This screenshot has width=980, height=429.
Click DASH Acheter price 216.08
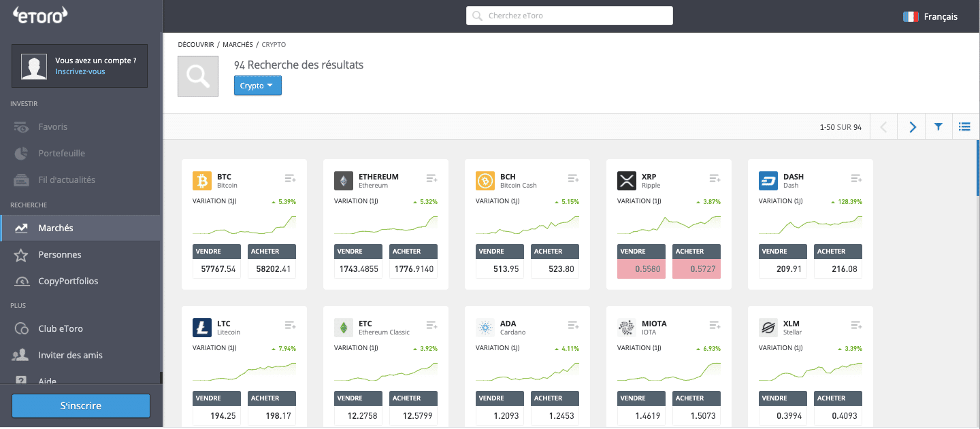coord(838,269)
